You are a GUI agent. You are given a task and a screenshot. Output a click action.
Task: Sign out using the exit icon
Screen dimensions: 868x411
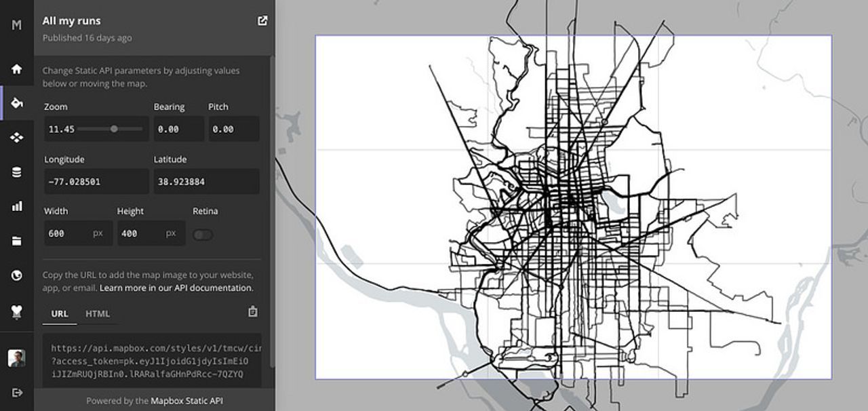[x=16, y=393]
